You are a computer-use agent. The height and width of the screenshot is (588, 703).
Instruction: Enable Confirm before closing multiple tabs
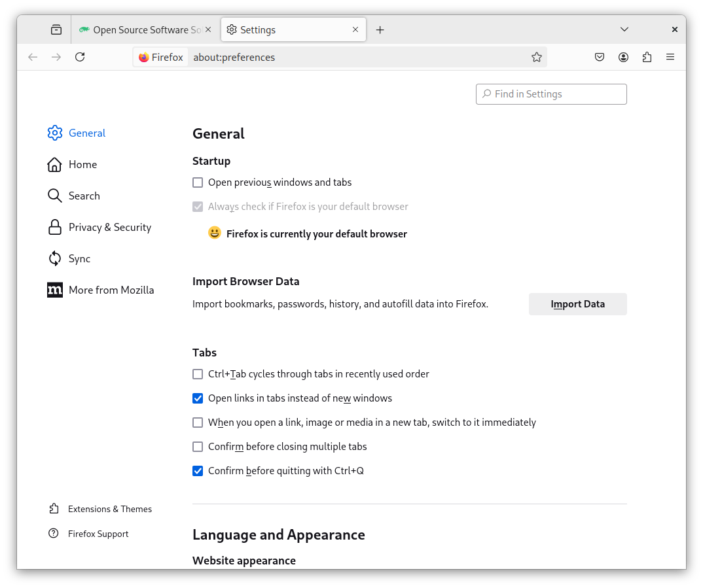(x=198, y=447)
